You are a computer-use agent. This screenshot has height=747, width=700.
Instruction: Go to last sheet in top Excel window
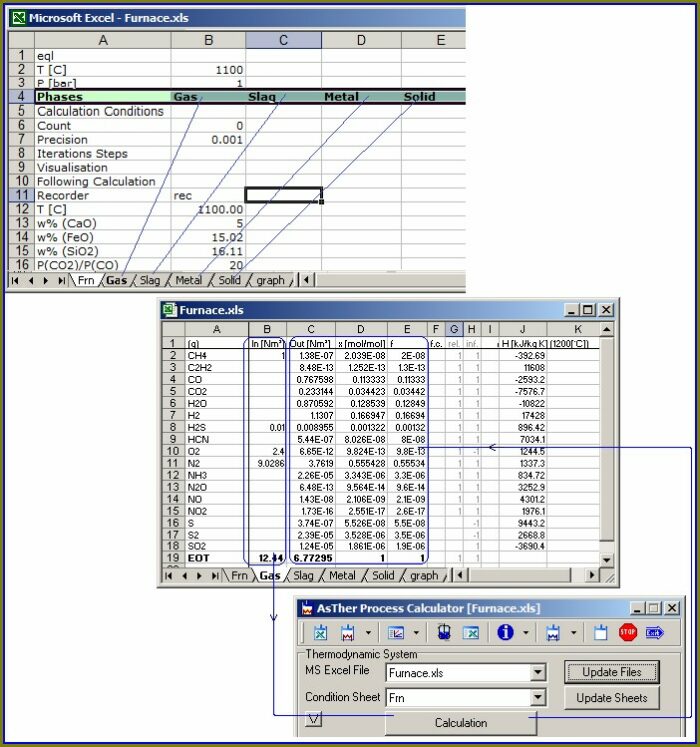point(61,281)
